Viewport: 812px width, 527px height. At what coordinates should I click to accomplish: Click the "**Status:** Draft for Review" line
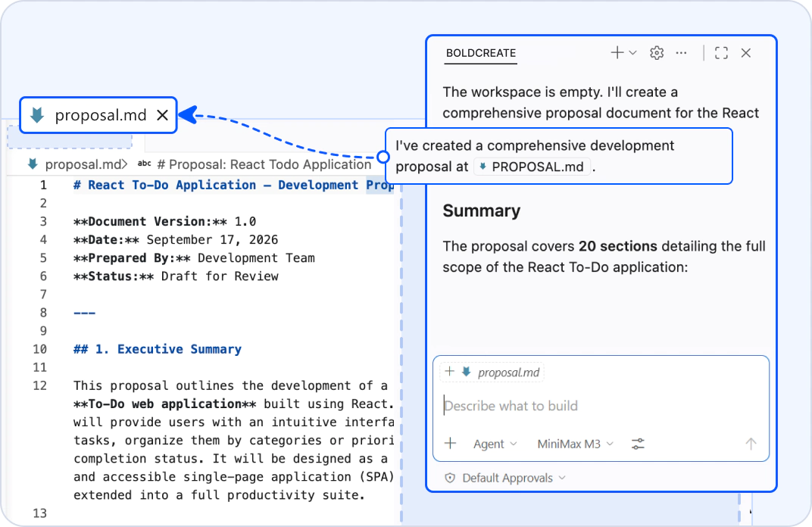pyautogui.click(x=176, y=276)
